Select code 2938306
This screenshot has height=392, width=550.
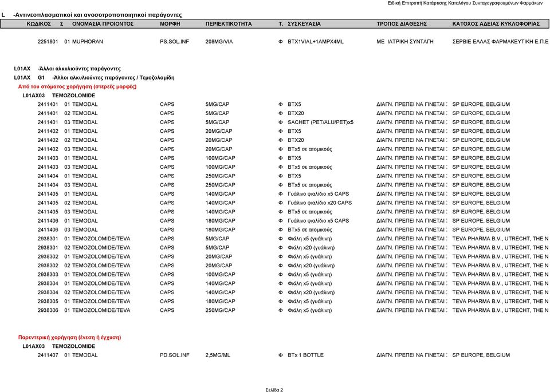tap(48, 310)
